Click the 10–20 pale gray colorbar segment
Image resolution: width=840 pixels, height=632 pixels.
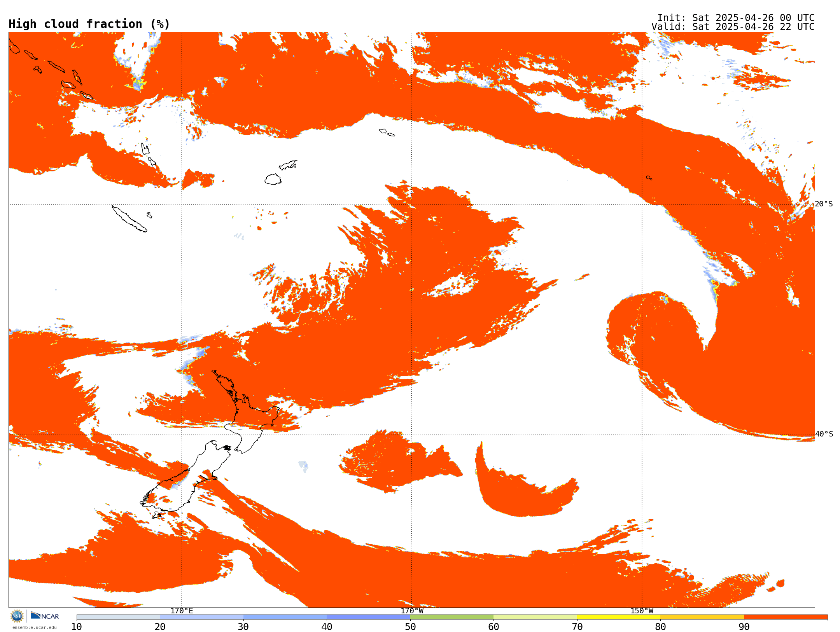coord(118,617)
